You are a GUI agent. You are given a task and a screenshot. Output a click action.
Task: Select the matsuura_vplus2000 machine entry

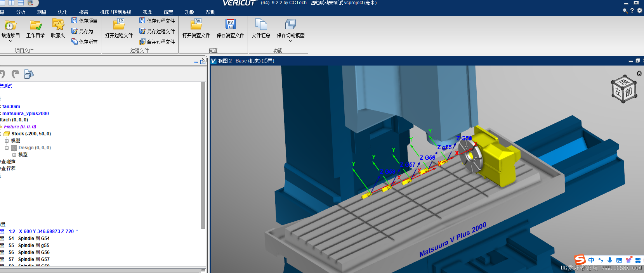[26, 114]
